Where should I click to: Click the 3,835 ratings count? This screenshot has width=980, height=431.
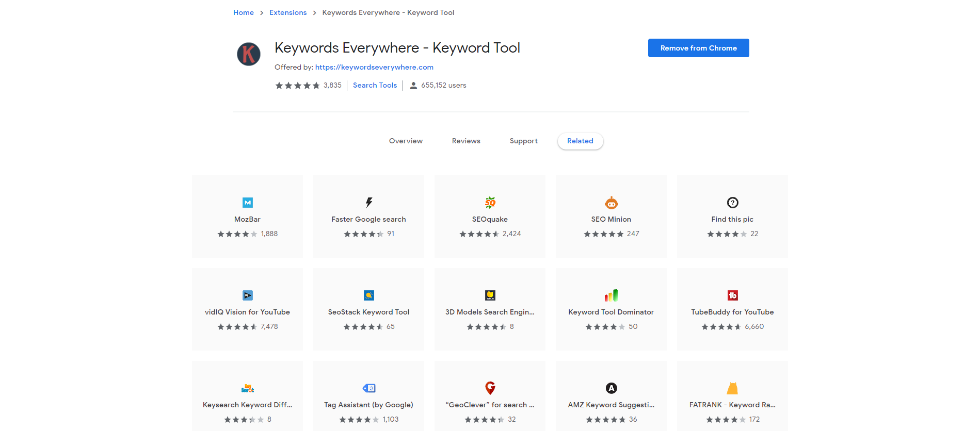tap(333, 85)
